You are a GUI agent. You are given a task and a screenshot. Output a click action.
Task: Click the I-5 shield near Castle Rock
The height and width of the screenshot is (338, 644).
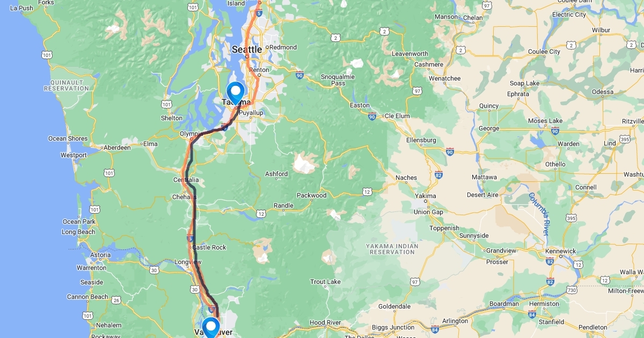coord(190,238)
